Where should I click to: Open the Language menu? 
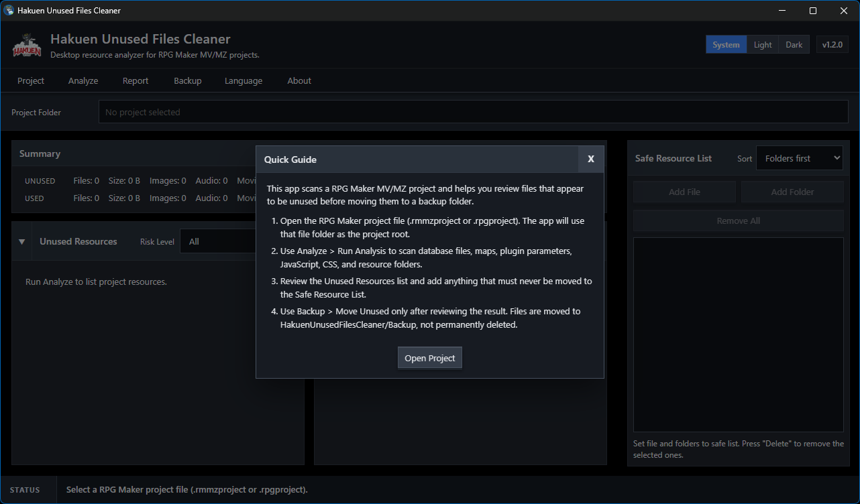tap(244, 80)
